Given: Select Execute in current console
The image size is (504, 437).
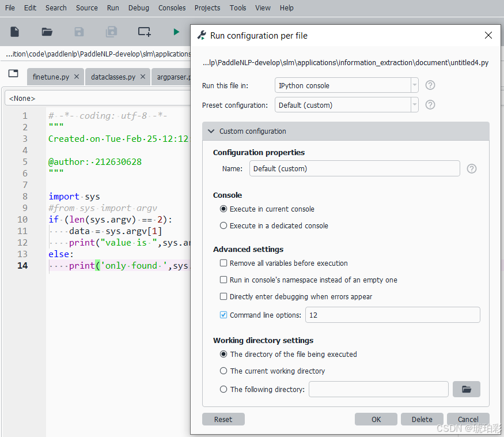Looking at the screenshot, I should [x=223, y=209].
